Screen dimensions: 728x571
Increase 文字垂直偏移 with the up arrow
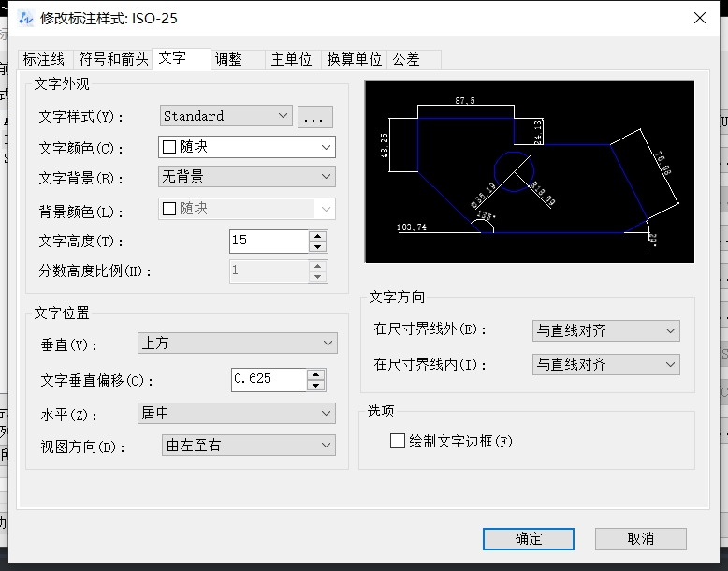click(316, 374)
